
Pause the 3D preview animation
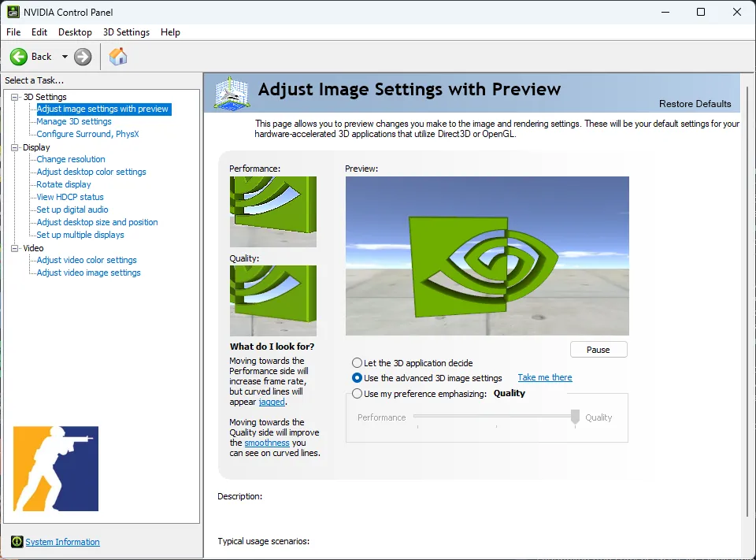tap(598, 350)
